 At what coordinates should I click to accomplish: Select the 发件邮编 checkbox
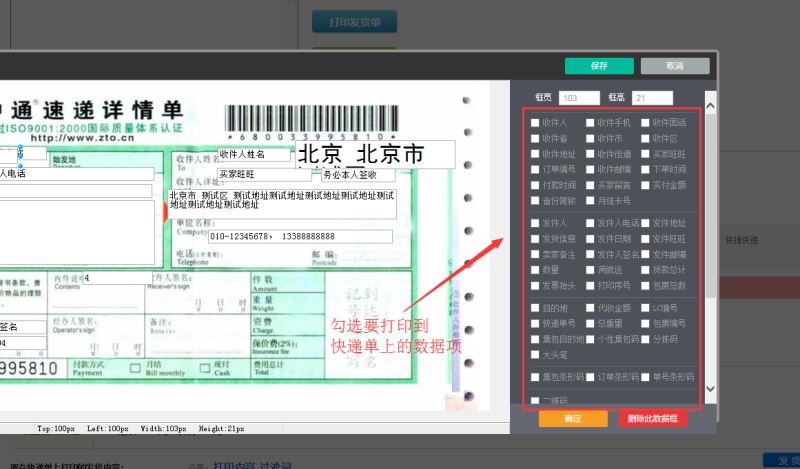(645, 254)
